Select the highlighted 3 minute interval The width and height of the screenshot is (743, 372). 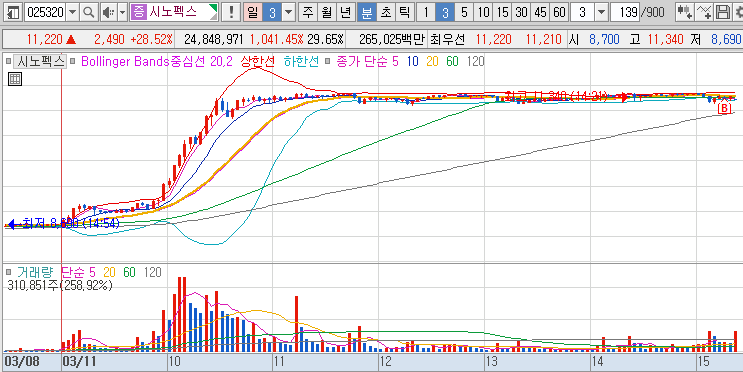point(444,12)
